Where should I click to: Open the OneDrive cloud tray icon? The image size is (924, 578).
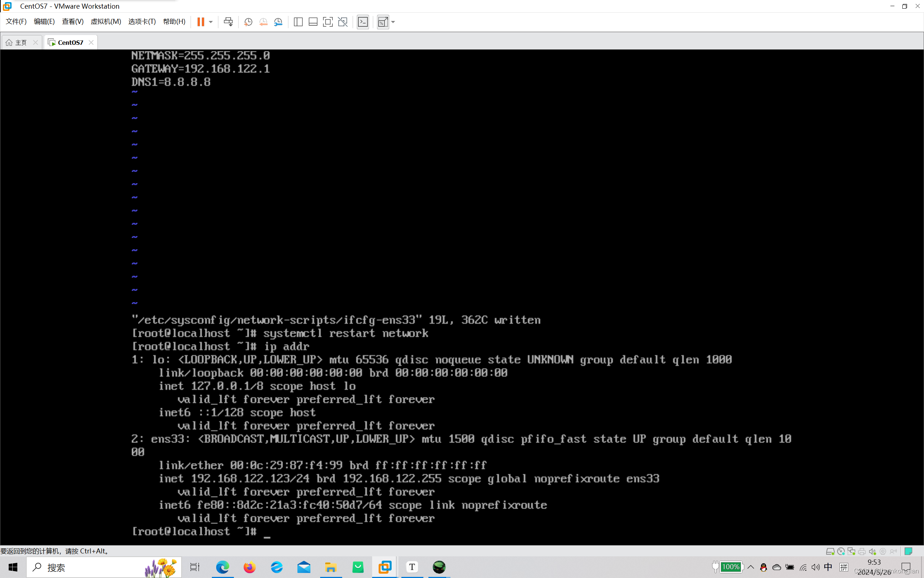[777, 567]
